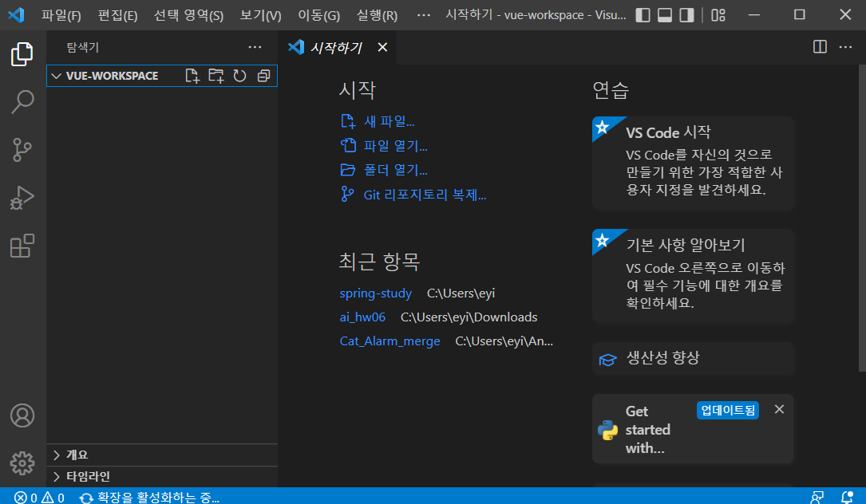Open the VS Code 시작 walkthrough card
The image size is (866, 504).
(693, 163)
